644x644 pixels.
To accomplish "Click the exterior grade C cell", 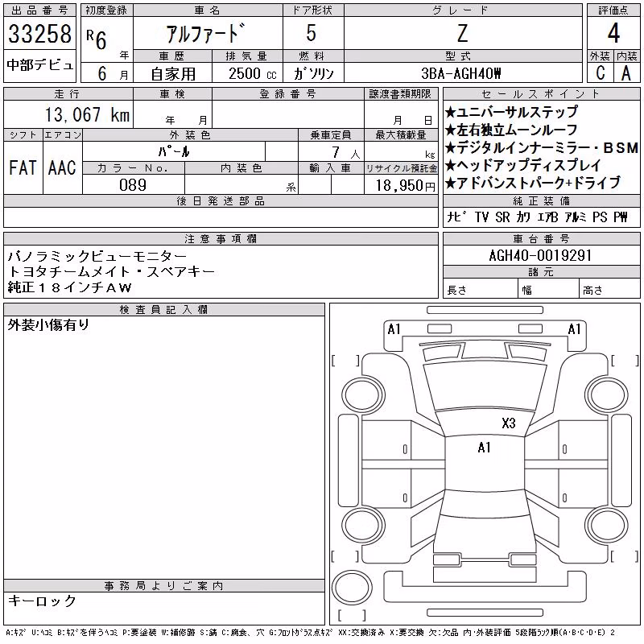I will point(601,73).
